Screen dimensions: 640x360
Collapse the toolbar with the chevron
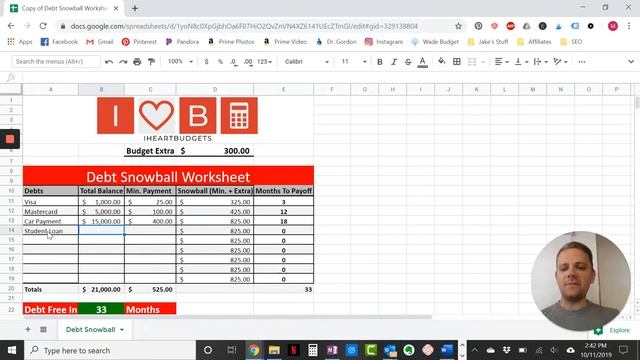631,62
